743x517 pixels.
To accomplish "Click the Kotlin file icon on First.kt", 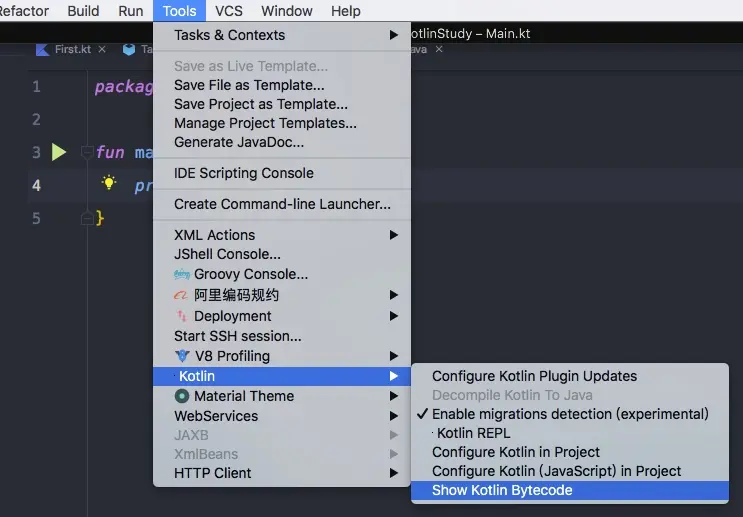I will click(43, 49).
